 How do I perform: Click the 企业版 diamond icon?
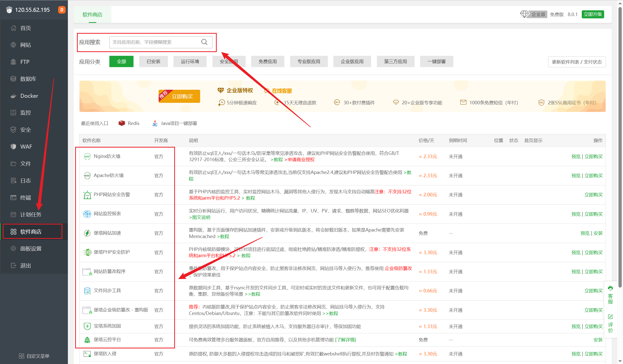point(524,14)
